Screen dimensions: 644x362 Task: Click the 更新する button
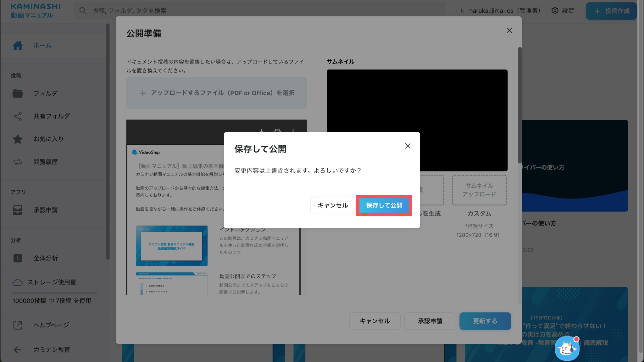click(x=485, y=321)
